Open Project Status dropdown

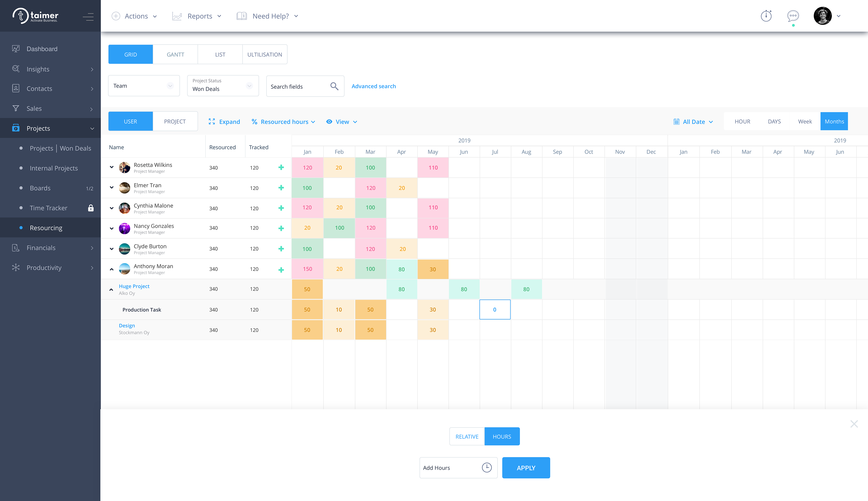coord(223,86)
